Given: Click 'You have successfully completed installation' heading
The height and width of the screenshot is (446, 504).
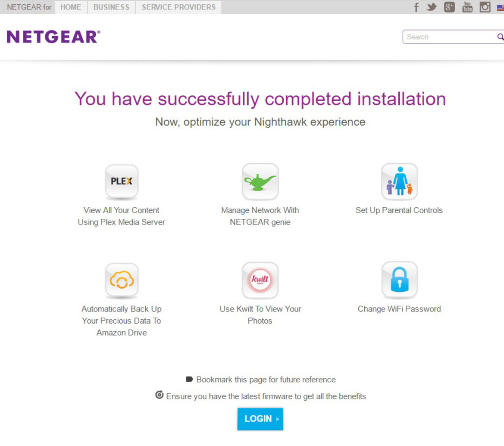Looking at the screenshot, I should pos(260,99).
